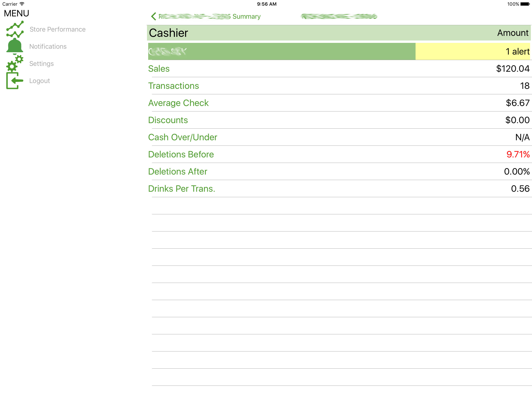The width and height of the screenshot is (532, 399).
Task: Select the Cash Over/Under label
Action: (182, 137)
